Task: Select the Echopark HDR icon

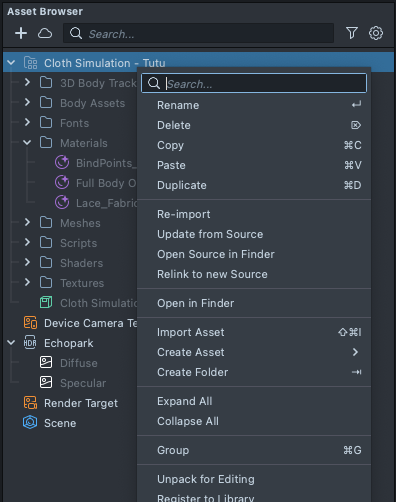Action: [x=30, y=343]
